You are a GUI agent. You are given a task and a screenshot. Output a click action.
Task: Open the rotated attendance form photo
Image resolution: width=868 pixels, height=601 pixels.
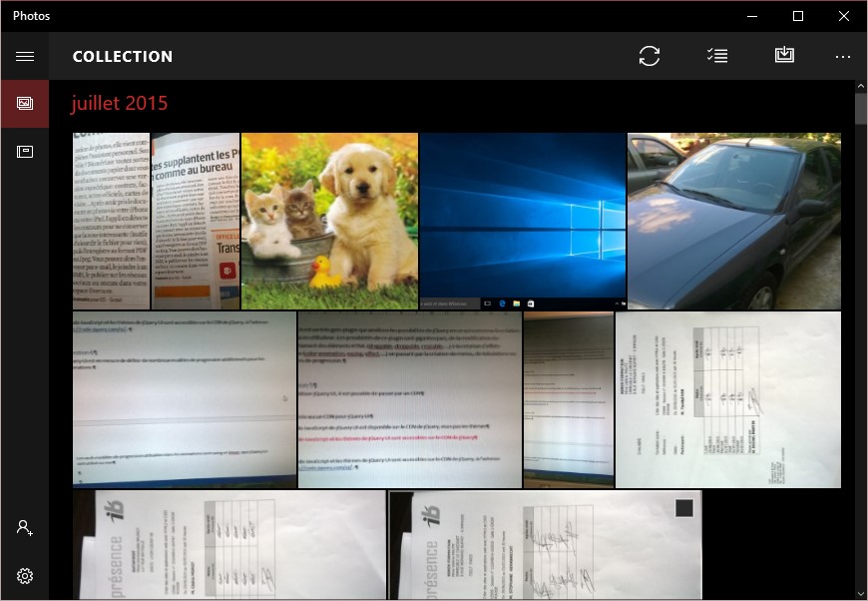(x=727, y=399)
